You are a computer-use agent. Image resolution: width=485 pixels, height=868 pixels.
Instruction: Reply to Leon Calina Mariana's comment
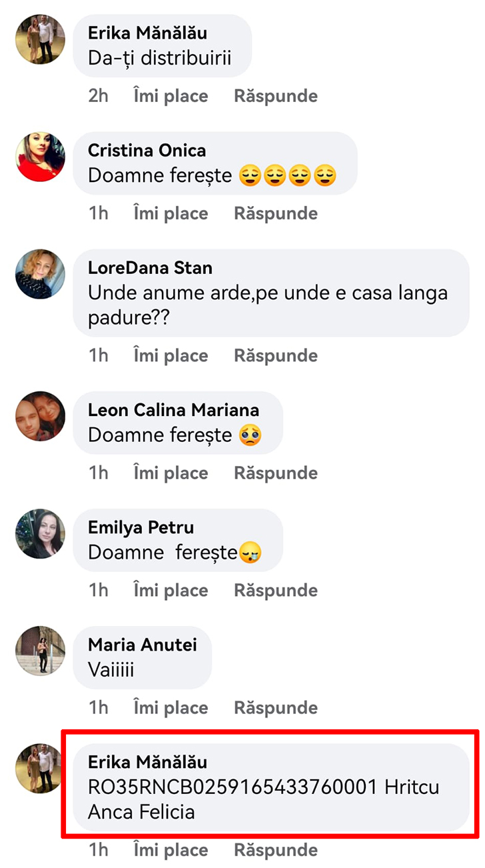point(275,473)
